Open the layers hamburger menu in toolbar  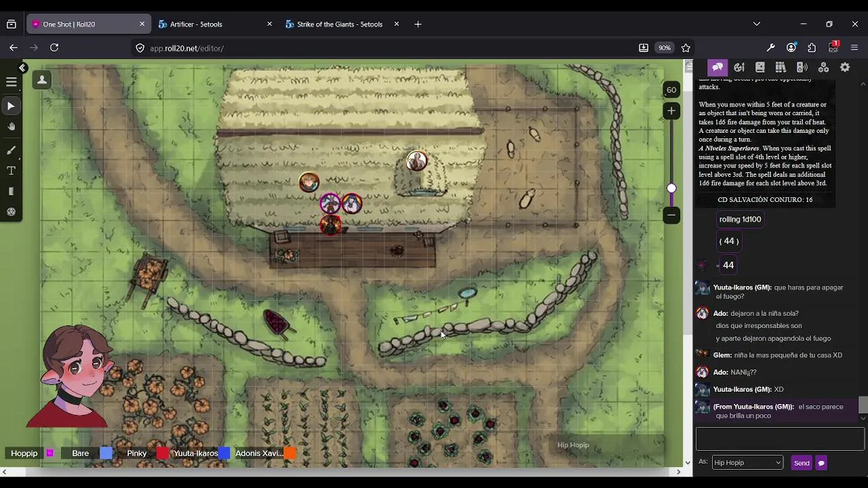coord(12,82)
